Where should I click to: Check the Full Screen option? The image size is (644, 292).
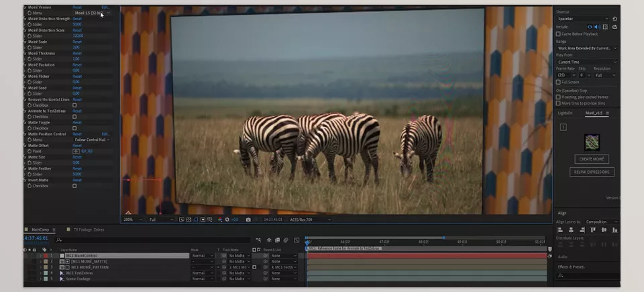pyautogui.click(x=558, y=83)
